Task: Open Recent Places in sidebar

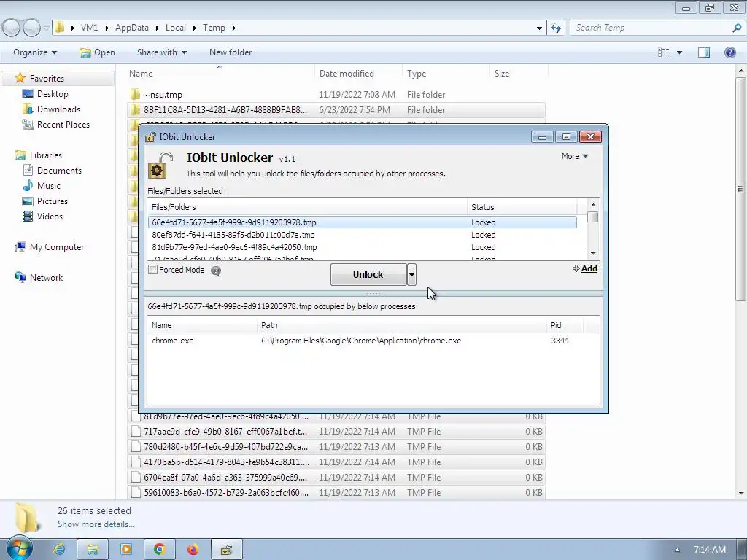Action: tap(55, 124)
